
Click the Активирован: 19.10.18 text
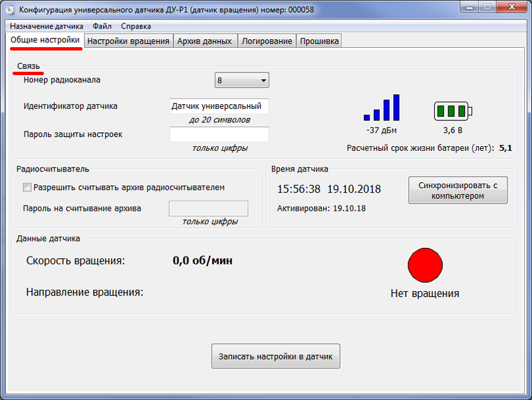point(321,209)
